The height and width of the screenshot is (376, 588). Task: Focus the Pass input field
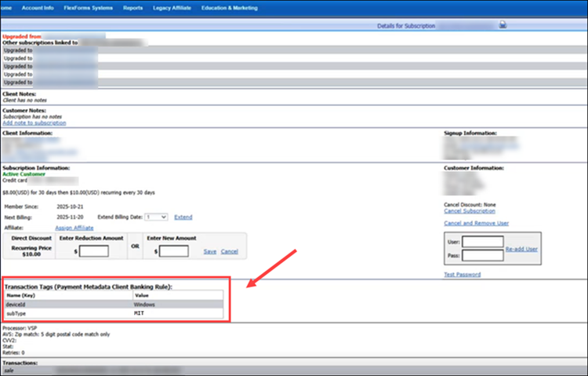(x=483, y=255)
